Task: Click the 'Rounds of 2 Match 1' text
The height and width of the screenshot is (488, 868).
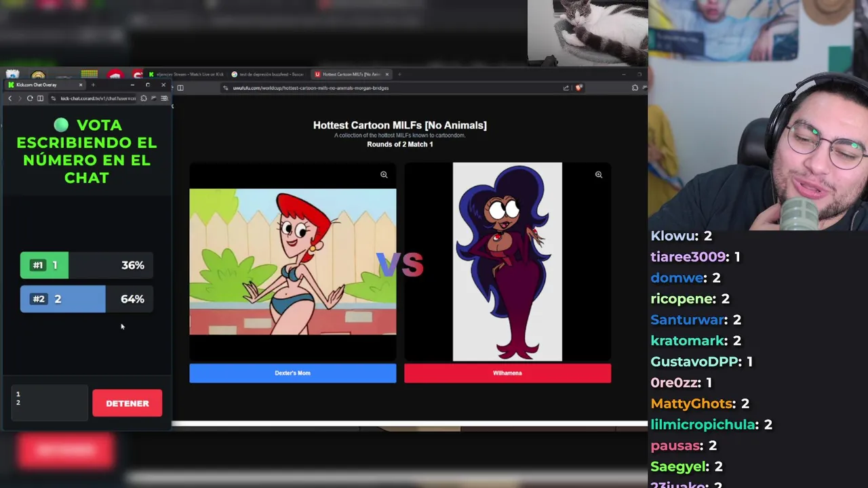Action: pyautogui.click(x=400, y=144)
